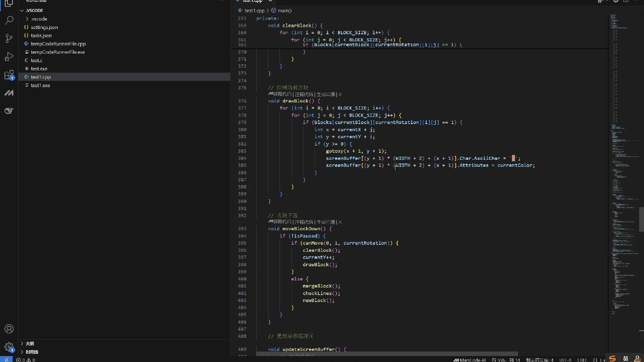Open the Accounts menu icon
The image size is (644, 362).
pos(9,329)
